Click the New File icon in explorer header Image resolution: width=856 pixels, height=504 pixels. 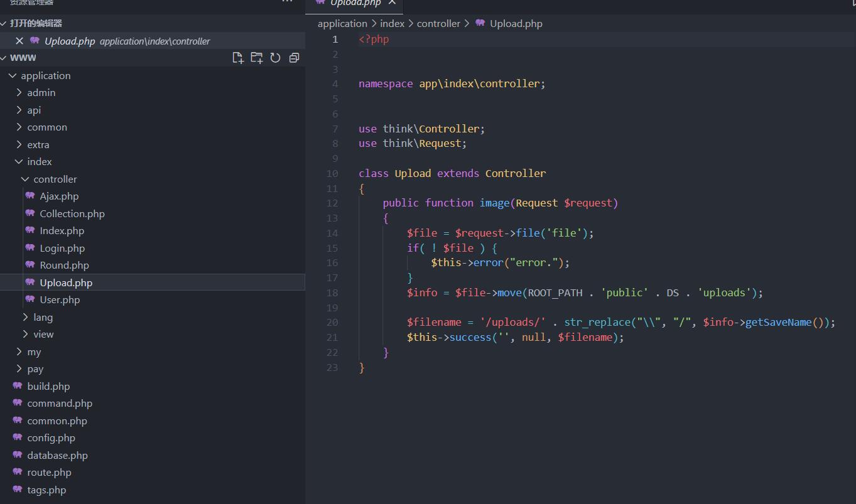[x=237, y=58]
